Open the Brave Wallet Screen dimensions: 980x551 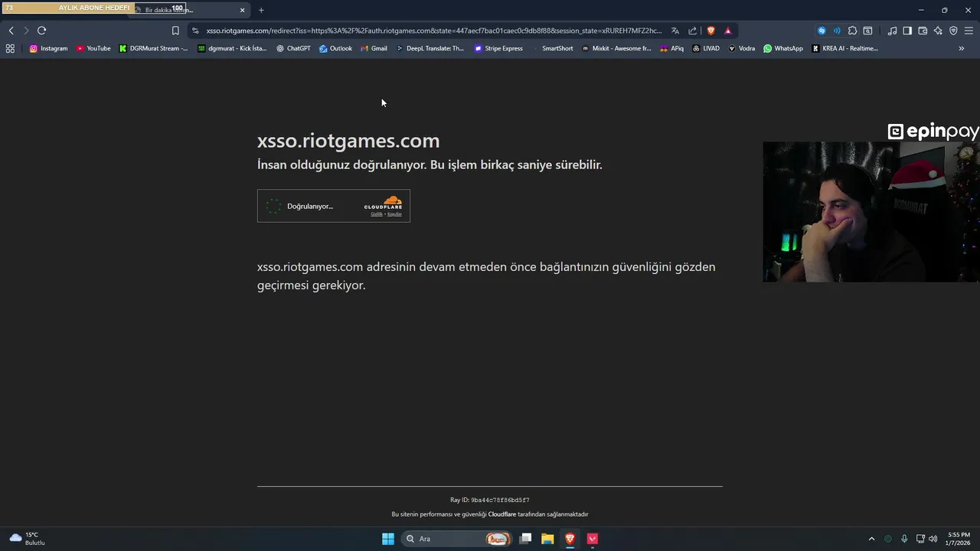(x=923, y=31)
